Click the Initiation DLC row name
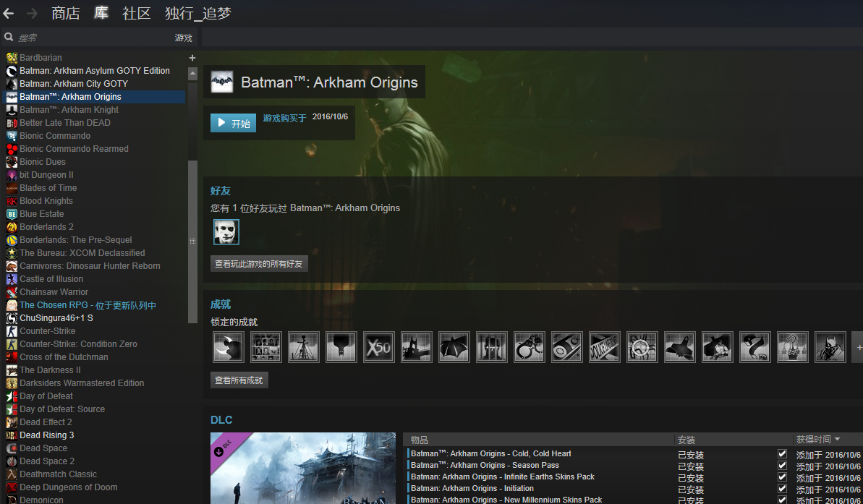 click(472, 489)
